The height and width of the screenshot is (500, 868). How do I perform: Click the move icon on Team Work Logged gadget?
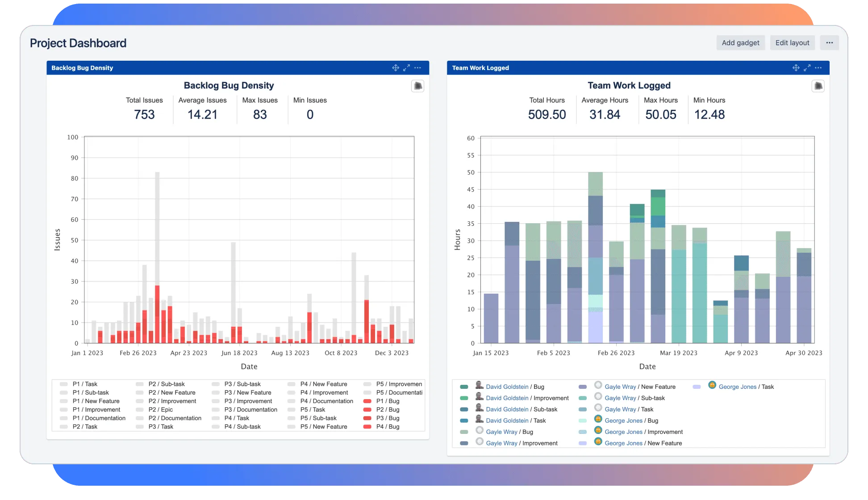(x=796, y=68)
